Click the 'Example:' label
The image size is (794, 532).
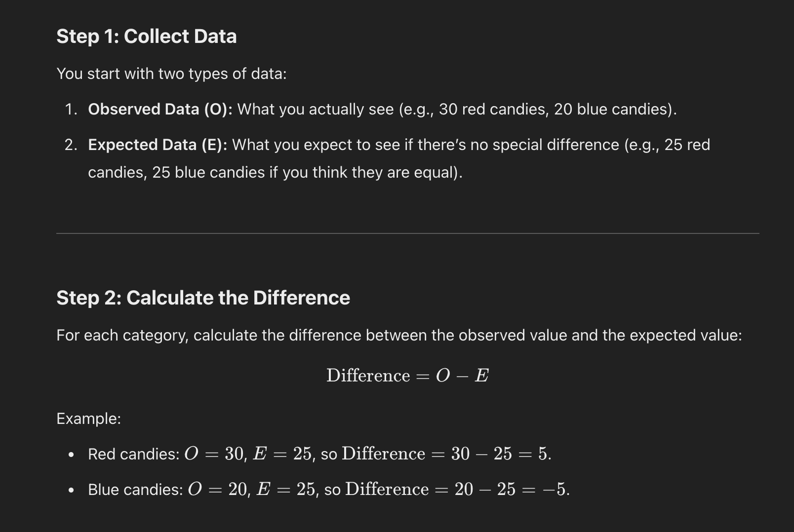(x=89, y=418)
